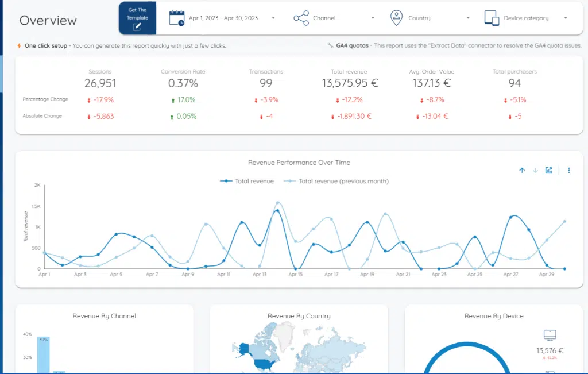Click the Conversion Rate value 0.37%
The height and width of the screenshot is (374, 588).
point(183,83)
